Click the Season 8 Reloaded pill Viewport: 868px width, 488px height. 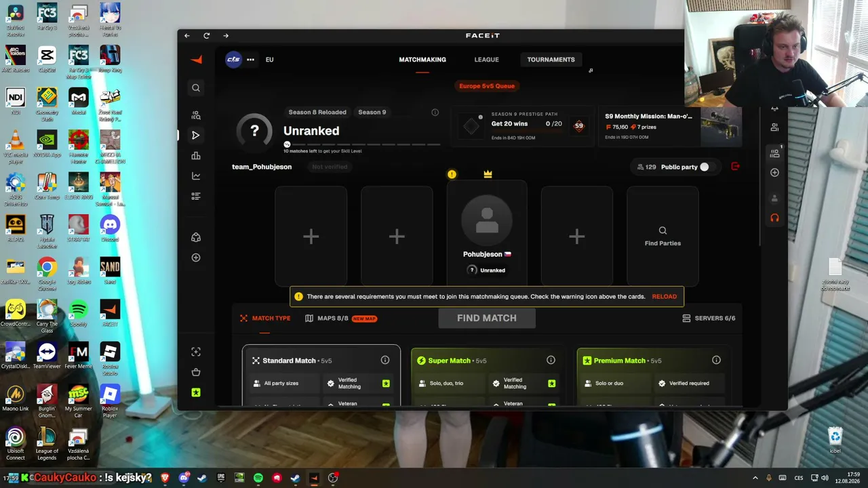click(317, 113)
